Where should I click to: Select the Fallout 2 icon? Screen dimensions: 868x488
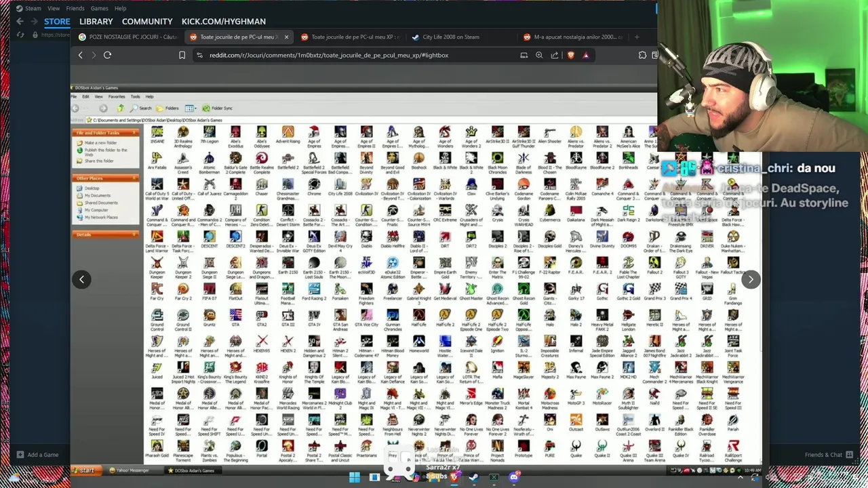[x=654, y=267]
